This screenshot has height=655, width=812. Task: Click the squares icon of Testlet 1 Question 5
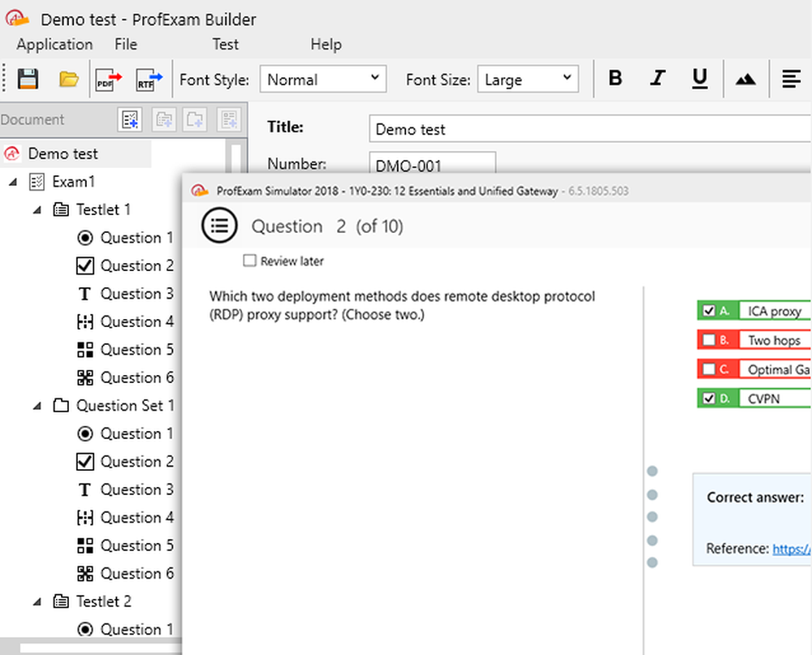(85, 350)
